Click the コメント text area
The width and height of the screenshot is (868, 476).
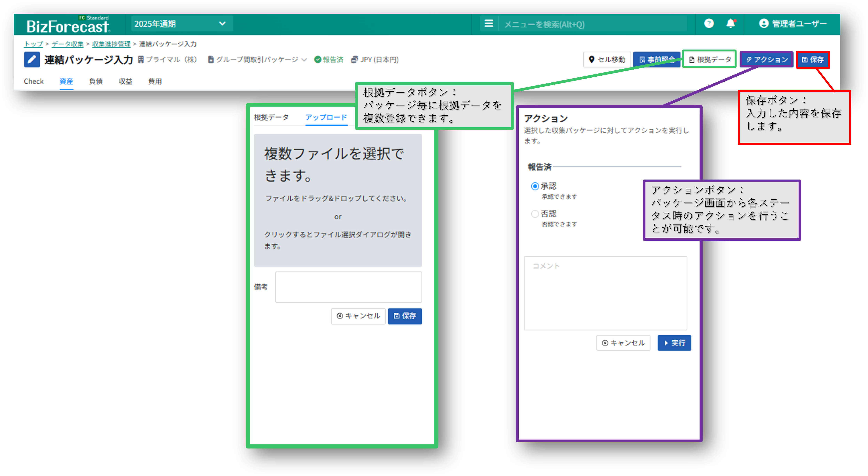pos(605,293)
